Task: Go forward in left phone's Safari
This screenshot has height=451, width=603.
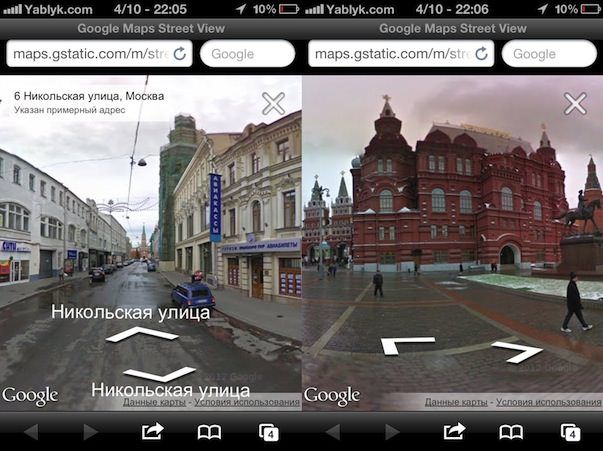Action: 91,432
